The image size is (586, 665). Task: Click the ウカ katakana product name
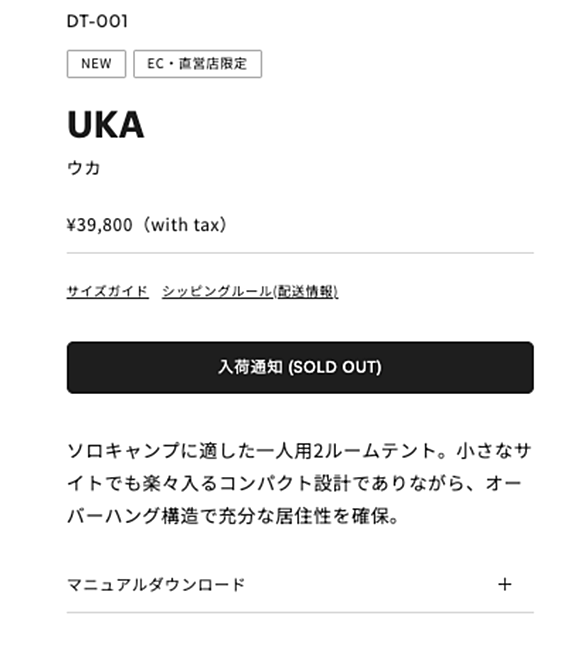click(x=84, y=168)
